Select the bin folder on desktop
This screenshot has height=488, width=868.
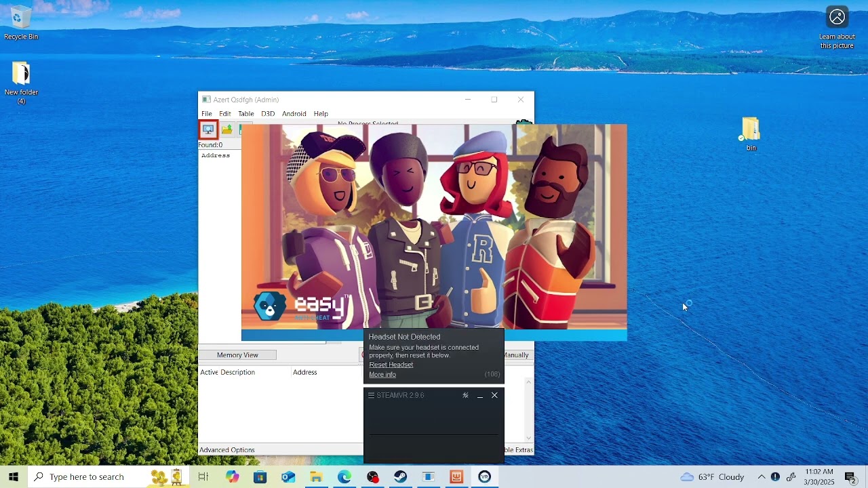pyautogui.click(x=751, y=134)
